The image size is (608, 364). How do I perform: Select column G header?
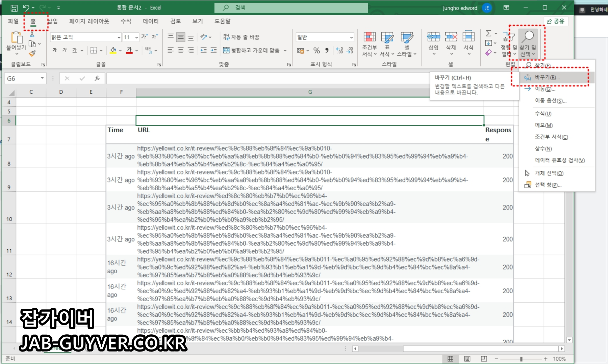(310, 92)
